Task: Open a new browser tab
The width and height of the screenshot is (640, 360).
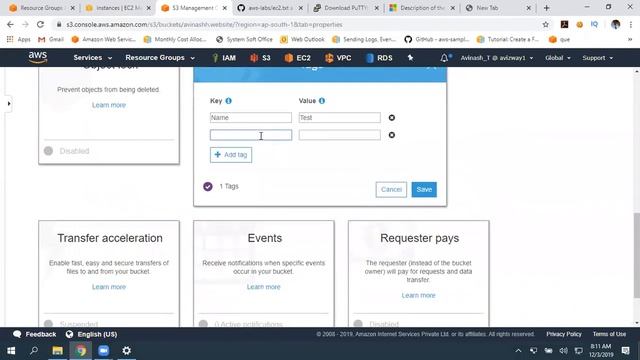Action: (x=547, y=8)
